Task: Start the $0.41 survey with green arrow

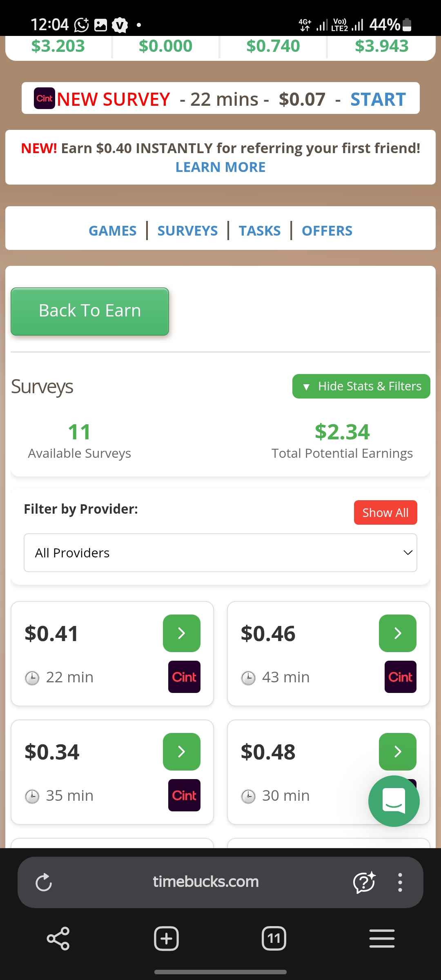Action: pyautogui.click(x=182, y=633)
